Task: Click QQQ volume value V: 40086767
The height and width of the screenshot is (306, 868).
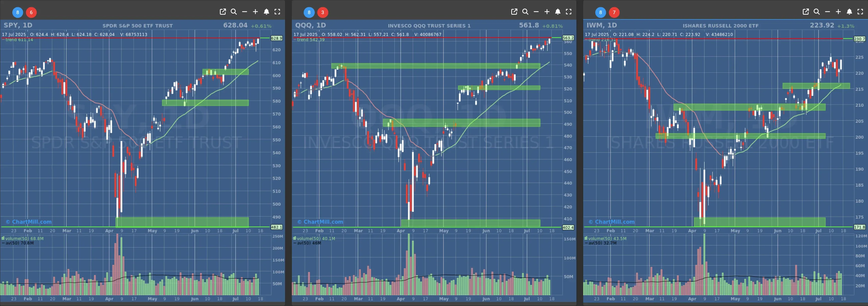Action: click(x=428, y=35)
